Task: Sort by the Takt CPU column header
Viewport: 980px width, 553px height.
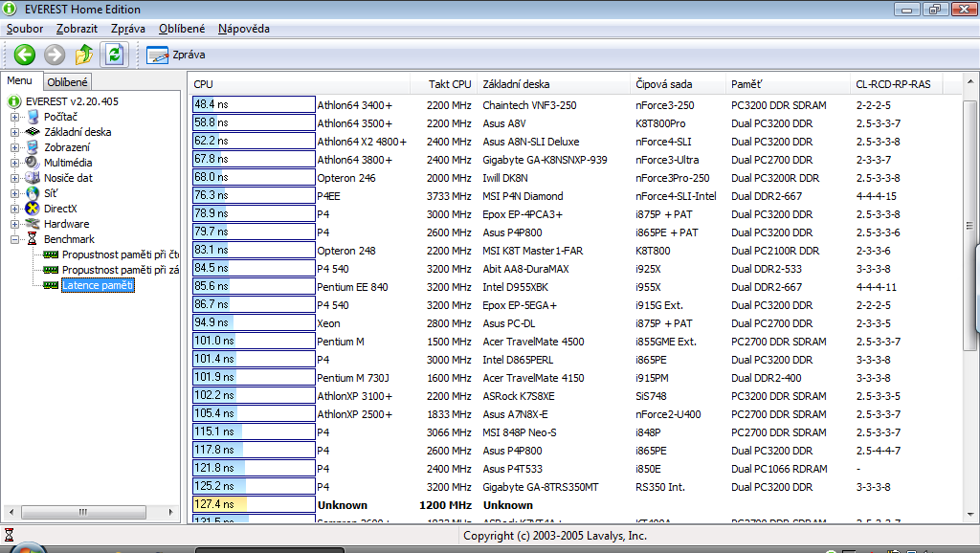Action: click(443, 84)
